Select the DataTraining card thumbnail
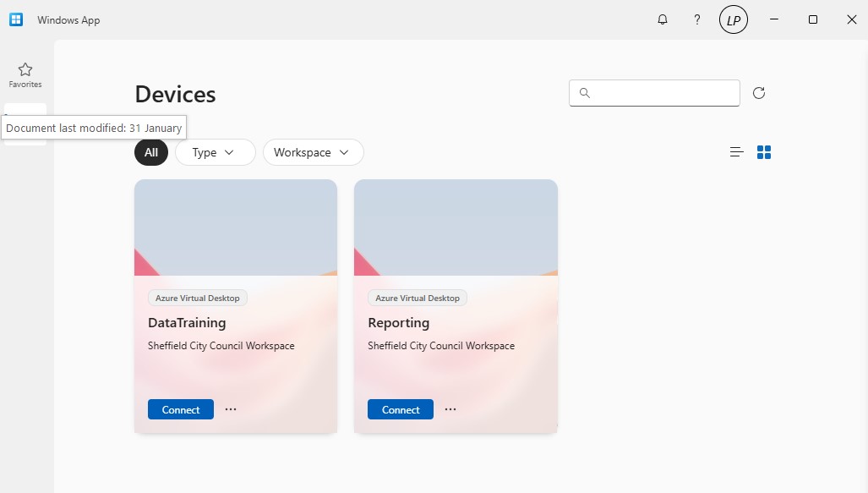Screen dimensions: 868x493 [x=236, y=227]
